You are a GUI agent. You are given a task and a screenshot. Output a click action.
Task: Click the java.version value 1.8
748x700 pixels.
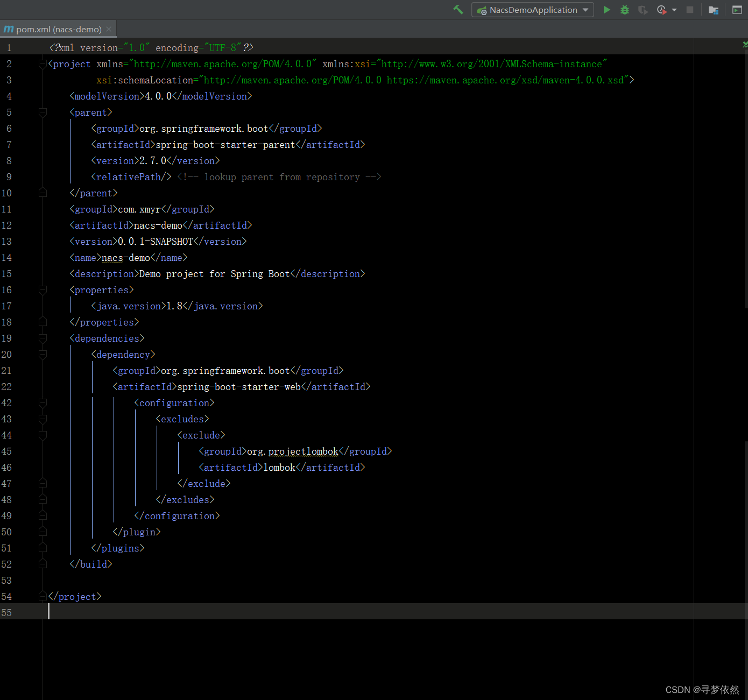pyautogui.click(x=174, y=306)
